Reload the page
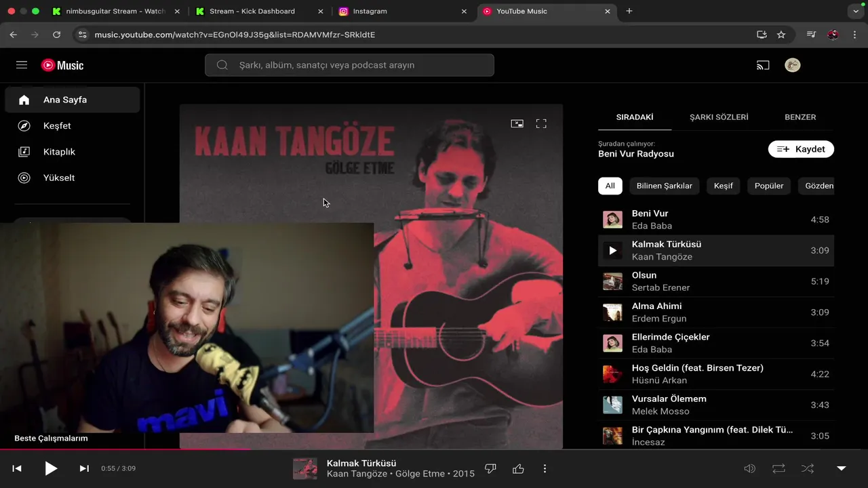 click(57, 35)
